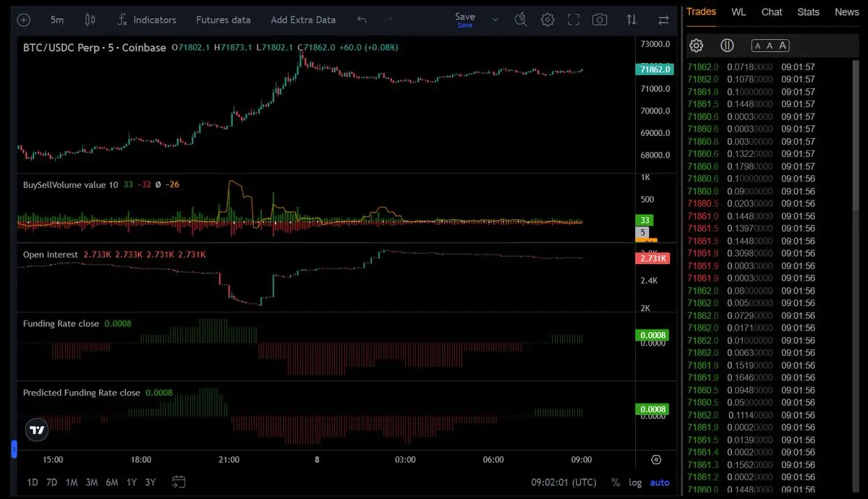Open the 09:02:01 (UTC) timezone menu
The width and height of the screenshot is (868, 499).
pos(564,482)
